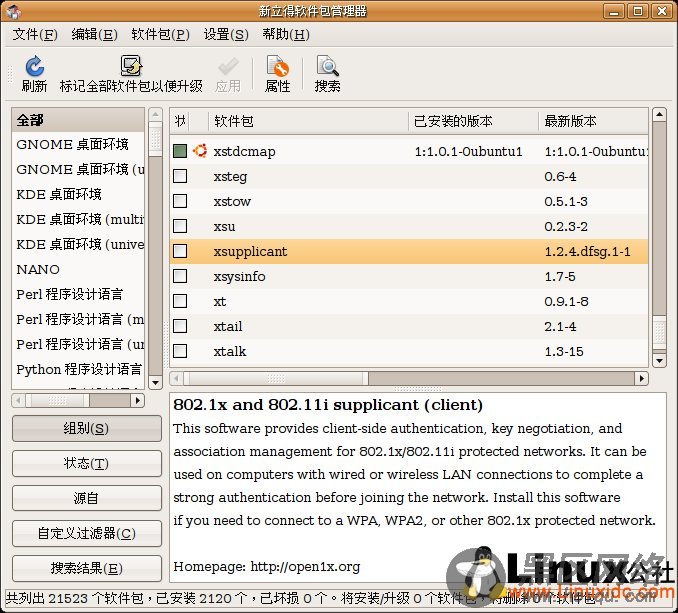Image resolution: width=678 pixels, height=613 pixels.
Task: Select the plain Perl 程序设计语言 category
Action: pos(78,294)
